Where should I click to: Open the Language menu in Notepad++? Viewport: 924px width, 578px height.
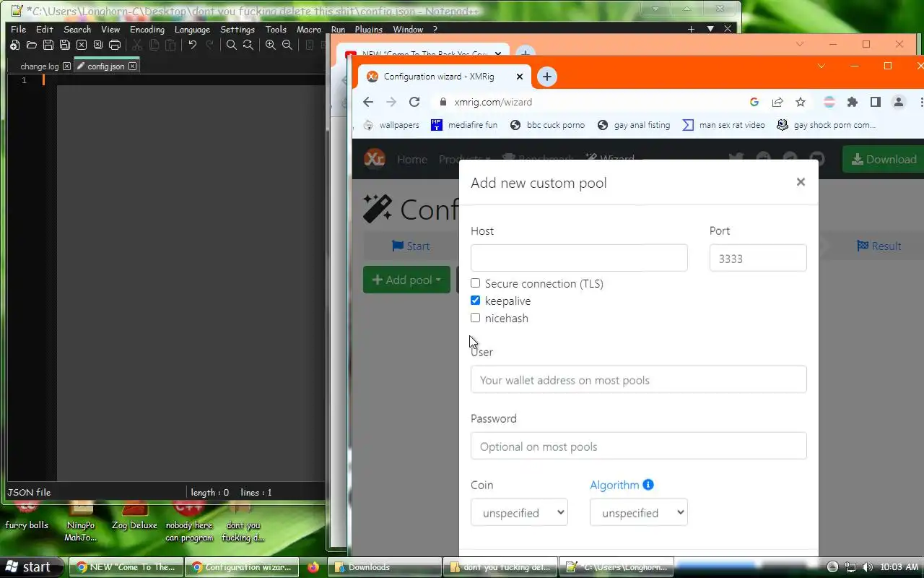coord(192,30)
